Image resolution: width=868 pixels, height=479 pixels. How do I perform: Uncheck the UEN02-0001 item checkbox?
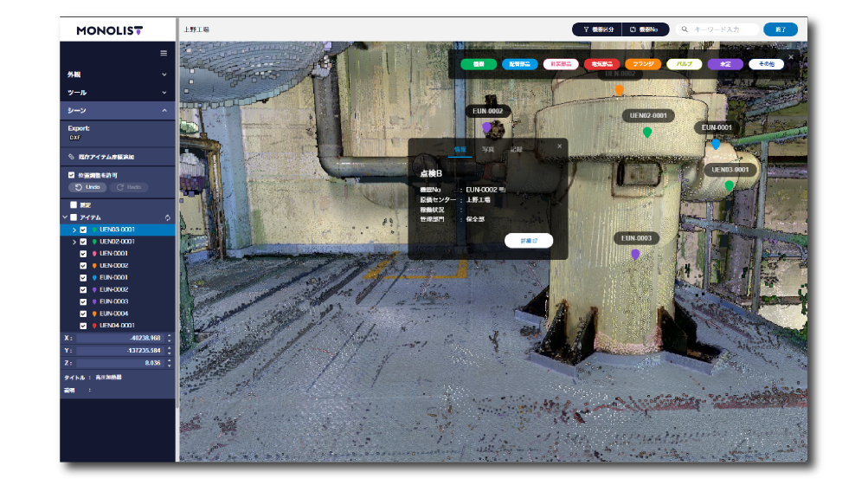tap(83, 242)
